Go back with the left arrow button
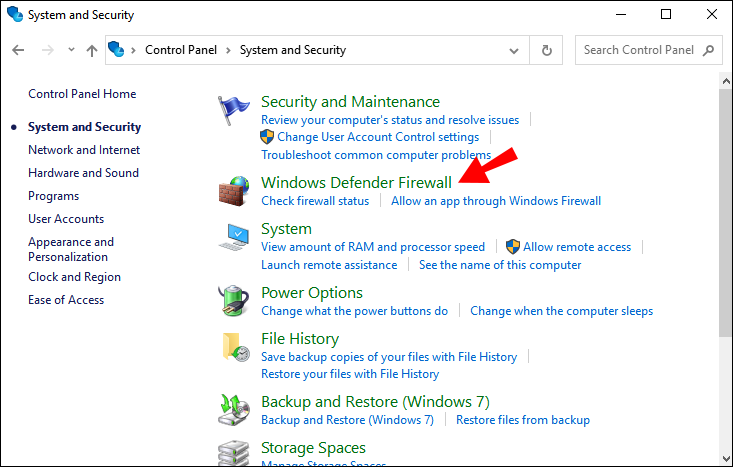This screenshot has width=733, height=467. (x=18, y=50)
